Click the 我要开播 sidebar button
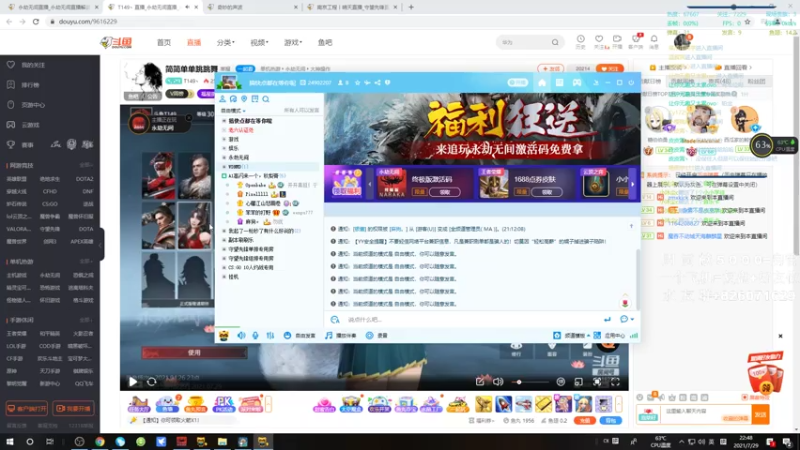Viewport: 800px width, 450px height. (73, 408)
